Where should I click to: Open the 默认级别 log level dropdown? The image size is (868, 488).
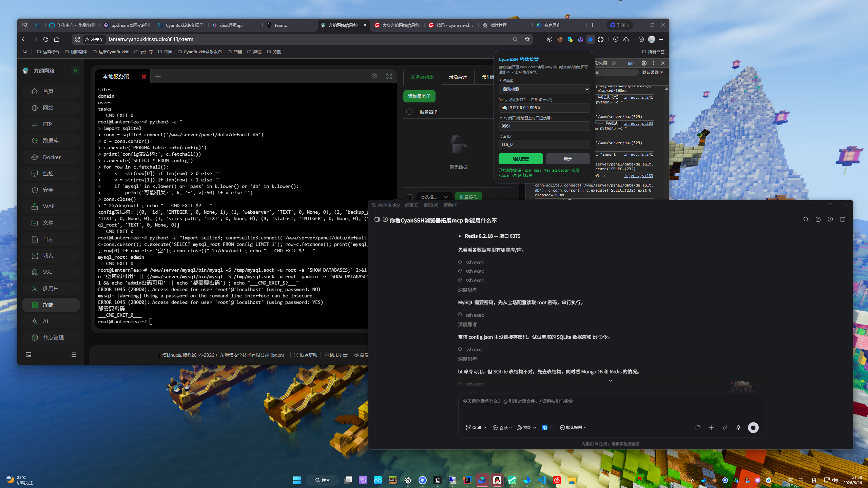click(653, 72)
